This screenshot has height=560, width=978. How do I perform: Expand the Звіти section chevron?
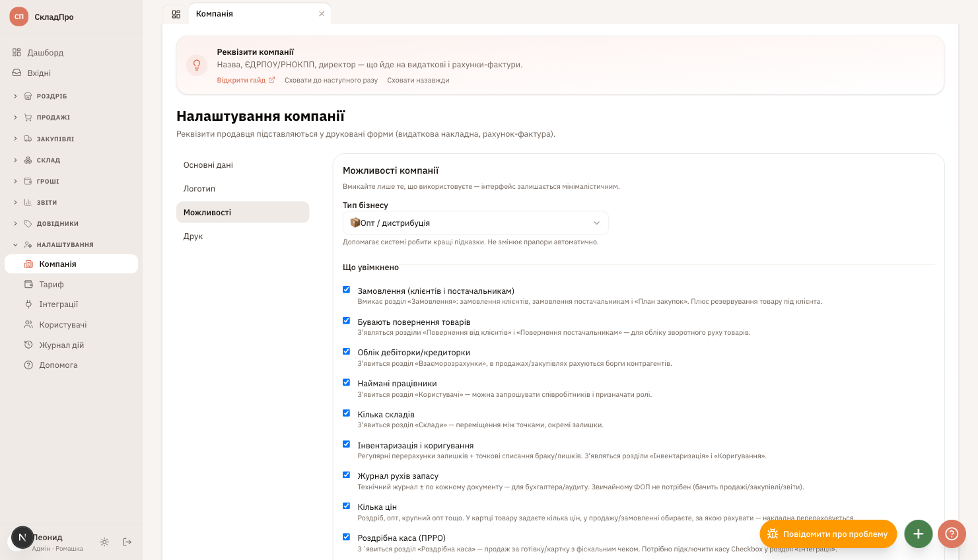(15, 202)
